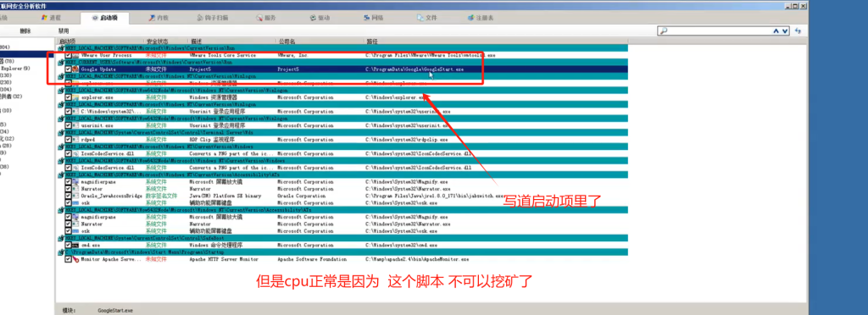The height and width of the screenshot is (315, 868).
Task: Click the 驱动 driver tab icon
Action: [x=313, y=18]
